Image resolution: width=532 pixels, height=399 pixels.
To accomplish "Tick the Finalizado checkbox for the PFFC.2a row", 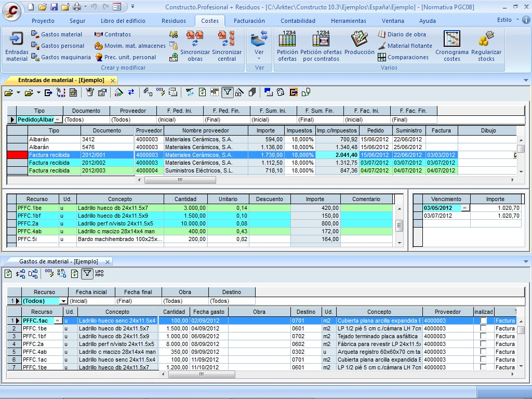I will [x=484, y=344].
